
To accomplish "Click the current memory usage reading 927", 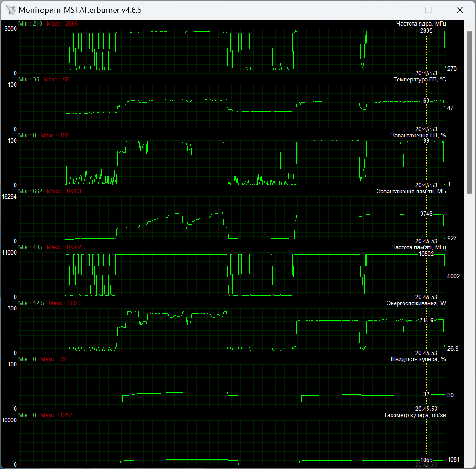I will coord(452,239).
